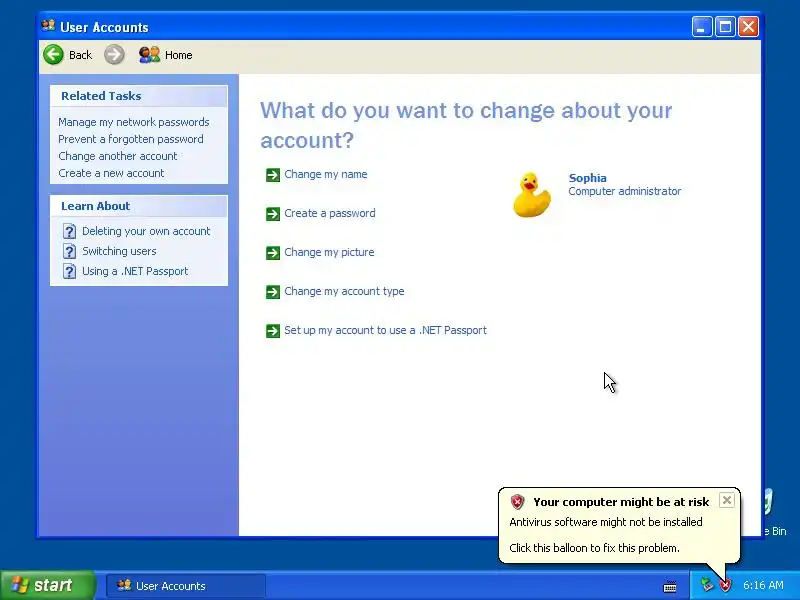Image resolution: width=800 pixels, height=600 pixels.
Task: Close the User Accounts window
Action: 748,27
